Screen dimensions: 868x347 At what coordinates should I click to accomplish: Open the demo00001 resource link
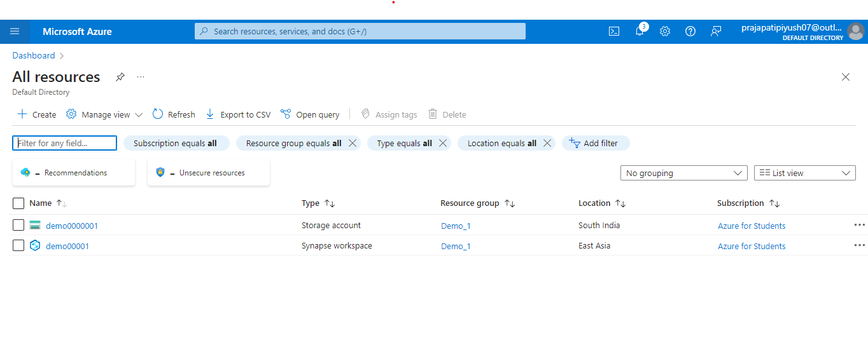click(67, 246)
